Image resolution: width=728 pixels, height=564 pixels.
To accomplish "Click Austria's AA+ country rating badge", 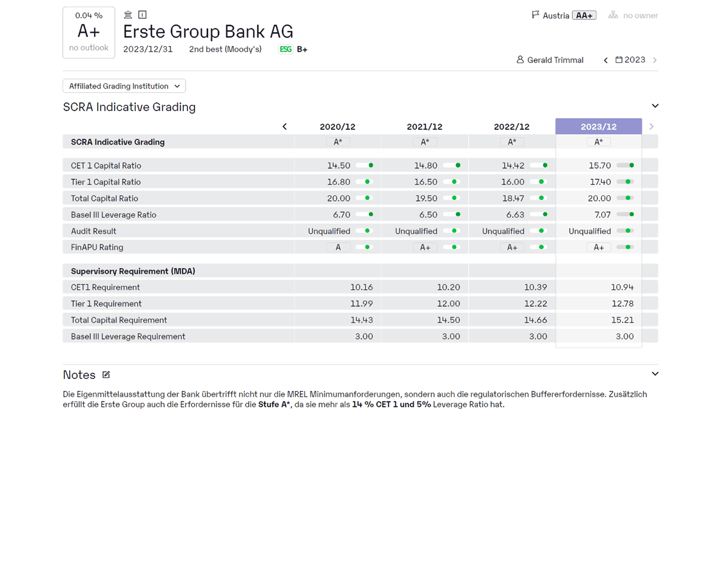I will (x=584, y=16).
